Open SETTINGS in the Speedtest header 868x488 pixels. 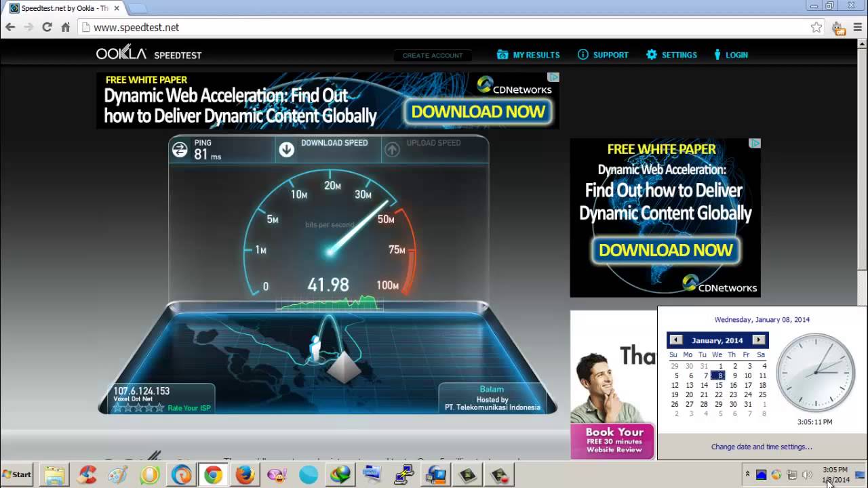(x=671, y=55)
